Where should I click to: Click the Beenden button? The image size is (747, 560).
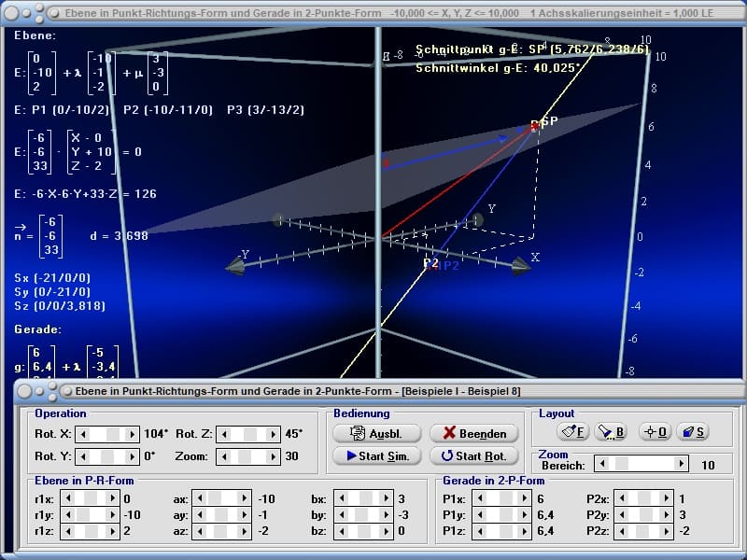pos(474,433)
